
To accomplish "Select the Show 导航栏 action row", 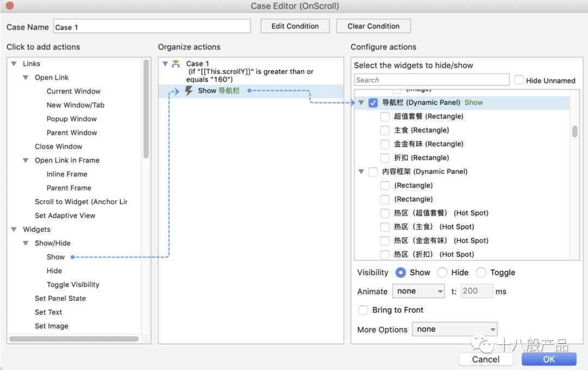I will [251, 91].
